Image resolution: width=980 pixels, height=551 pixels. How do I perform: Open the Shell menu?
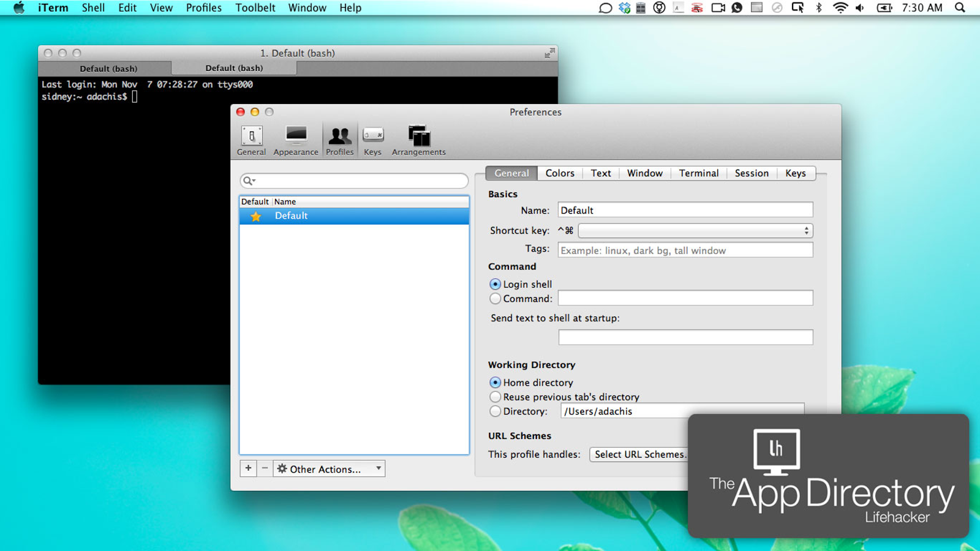[x=93, y=8]
